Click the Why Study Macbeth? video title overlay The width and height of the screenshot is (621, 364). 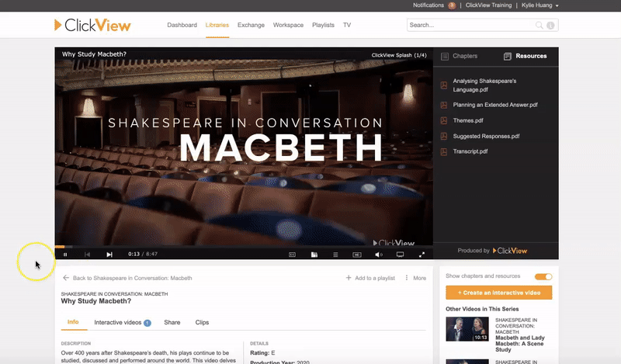94,54
